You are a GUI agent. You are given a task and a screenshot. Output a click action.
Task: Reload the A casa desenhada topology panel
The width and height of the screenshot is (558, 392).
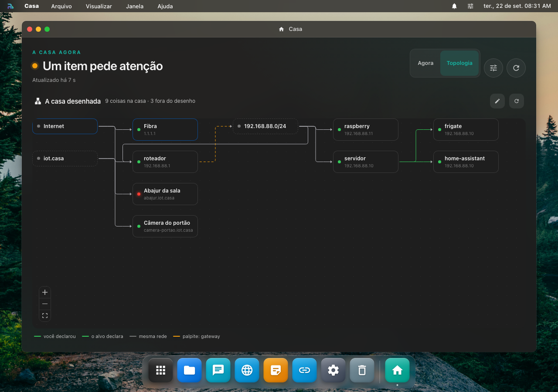(517, 101)
